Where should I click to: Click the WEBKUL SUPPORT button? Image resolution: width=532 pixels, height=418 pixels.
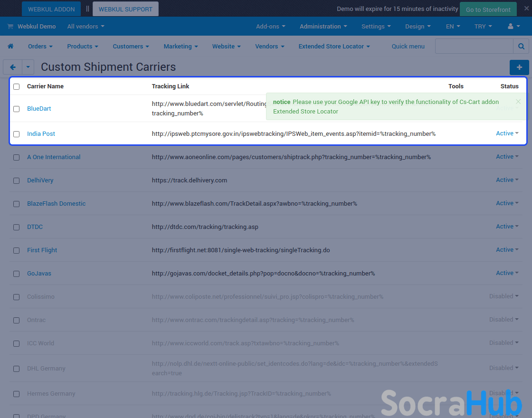click(x=125, y=9)
